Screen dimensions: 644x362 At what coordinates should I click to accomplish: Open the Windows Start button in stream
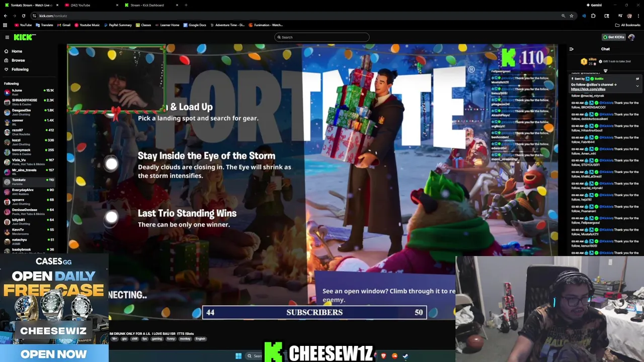238,356
